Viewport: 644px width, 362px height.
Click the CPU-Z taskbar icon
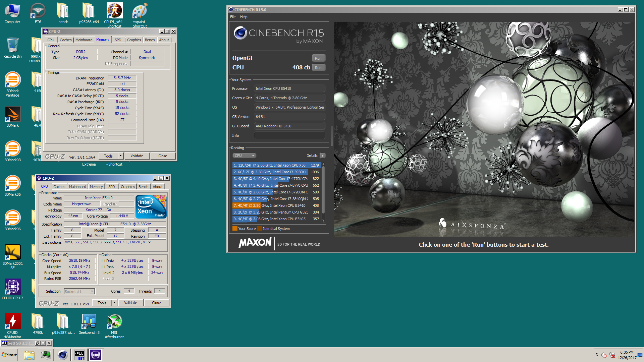(x=96, y=355)
